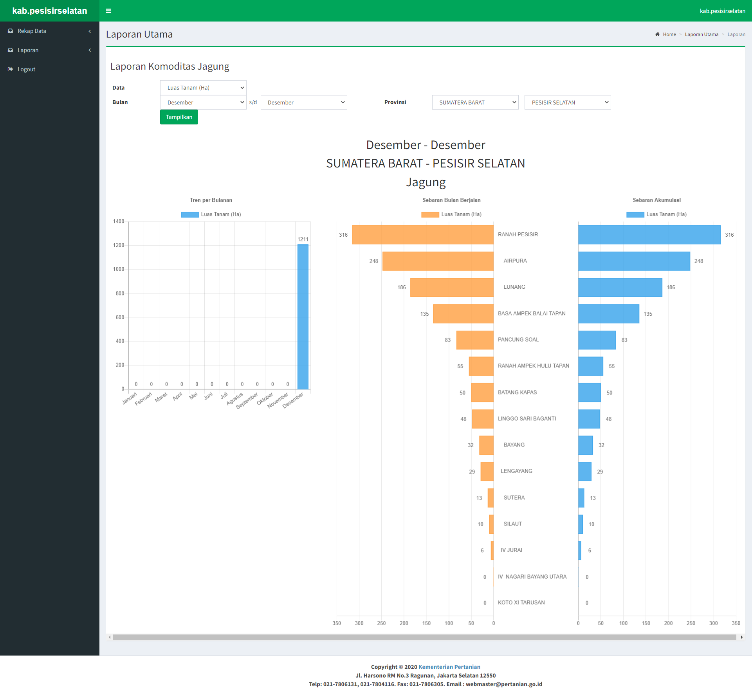Open the starting Bulan Desember dropdown

coord(203,103)
